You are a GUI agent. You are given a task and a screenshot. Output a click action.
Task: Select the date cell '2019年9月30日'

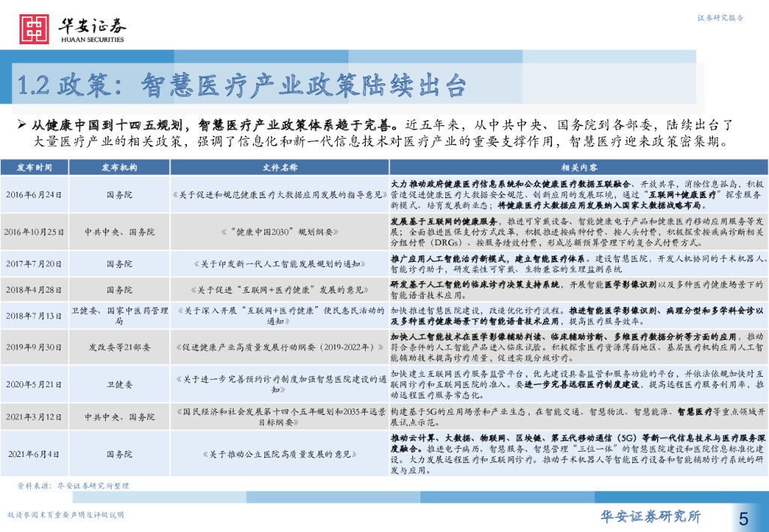click(x=34, y=347)
